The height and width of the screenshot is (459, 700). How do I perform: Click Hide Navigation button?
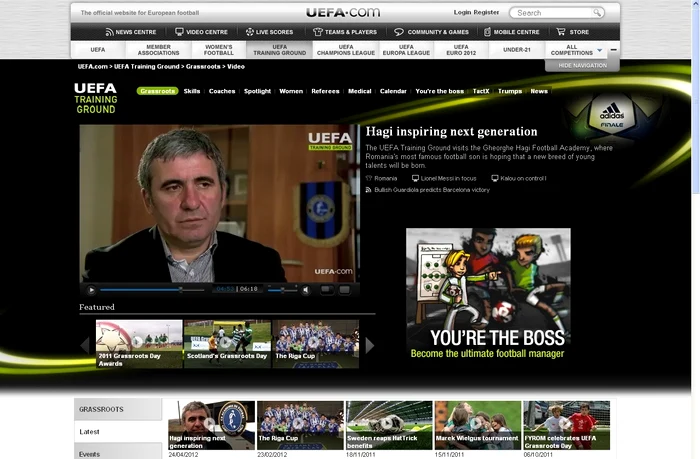[582, 65]
